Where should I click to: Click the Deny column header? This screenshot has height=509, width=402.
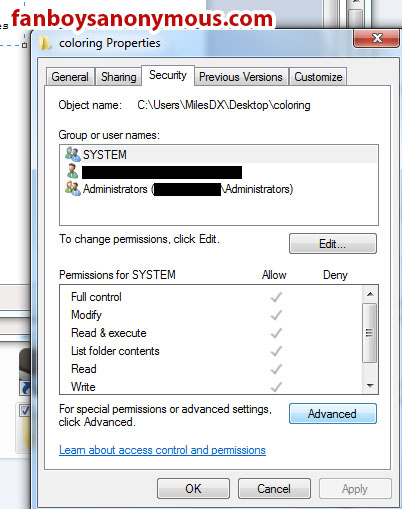click(x=335, y=275)
